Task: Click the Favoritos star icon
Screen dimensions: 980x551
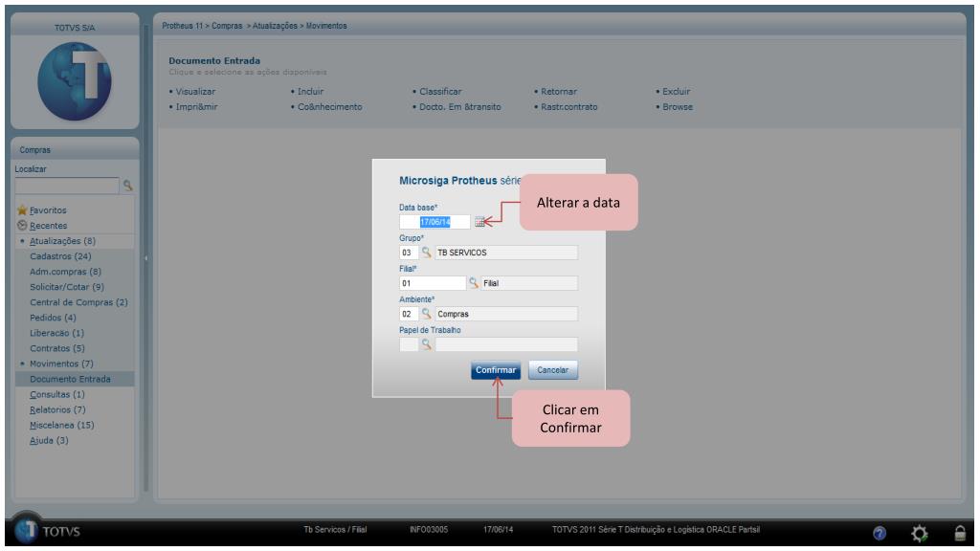Action: coord(23,209)
